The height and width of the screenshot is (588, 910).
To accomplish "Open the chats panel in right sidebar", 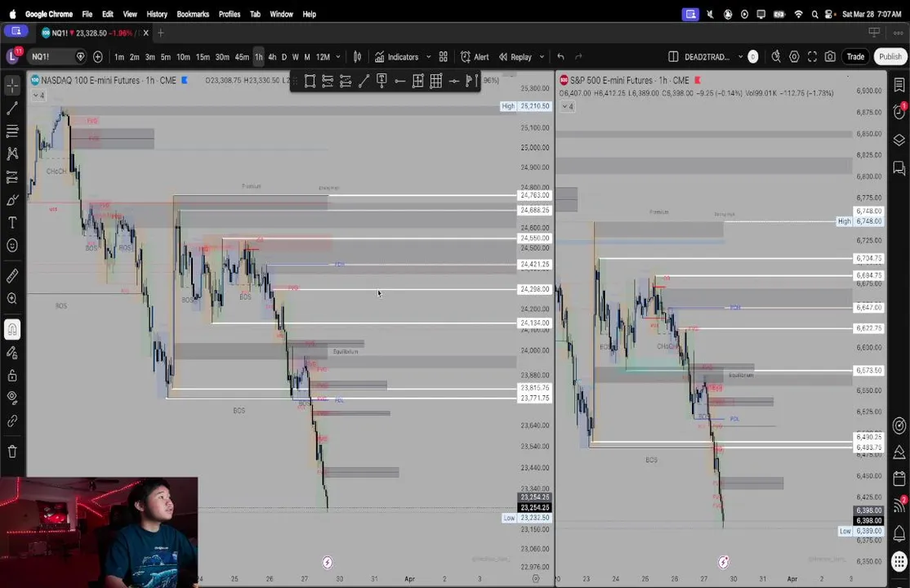I will [x=899, y=168].
